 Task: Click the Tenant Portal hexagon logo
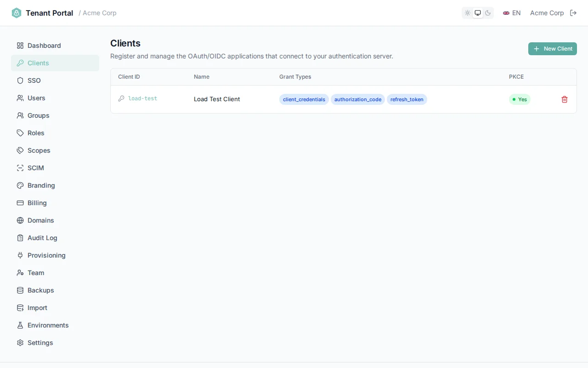[x=17, y=13]
